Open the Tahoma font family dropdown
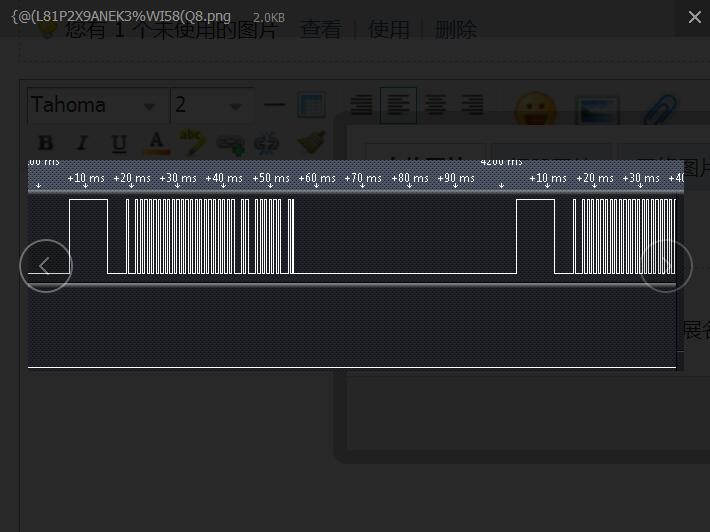 (97, 105)
